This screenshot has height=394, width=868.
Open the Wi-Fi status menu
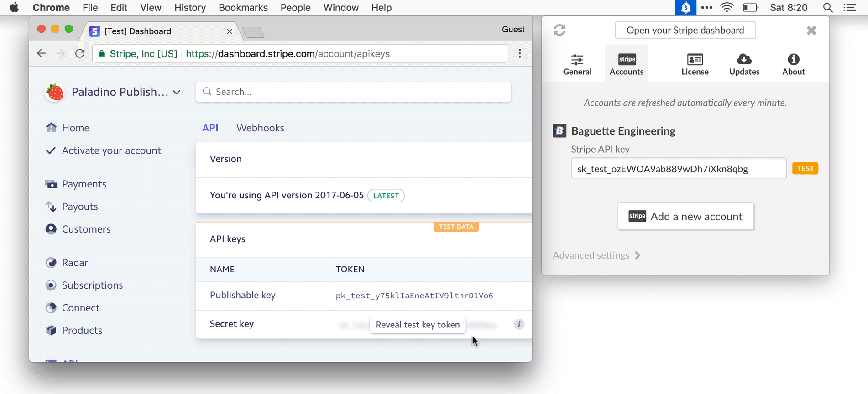pos(727,8)
